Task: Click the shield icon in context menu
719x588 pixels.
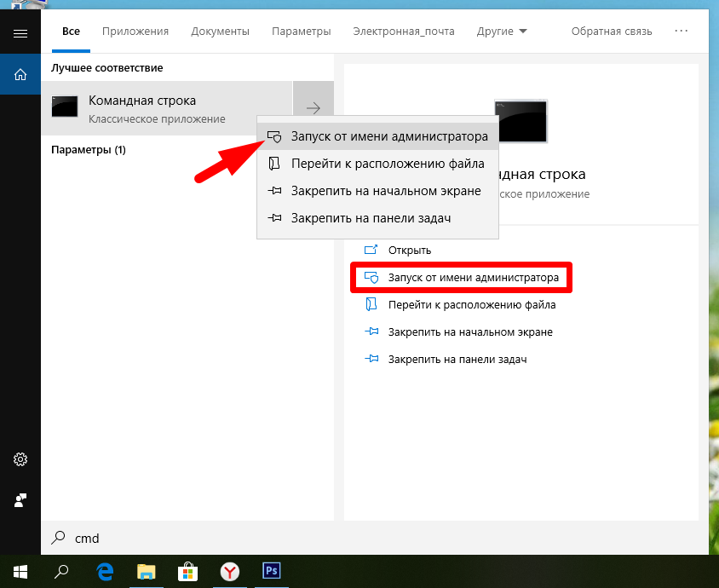Action: 274,136
